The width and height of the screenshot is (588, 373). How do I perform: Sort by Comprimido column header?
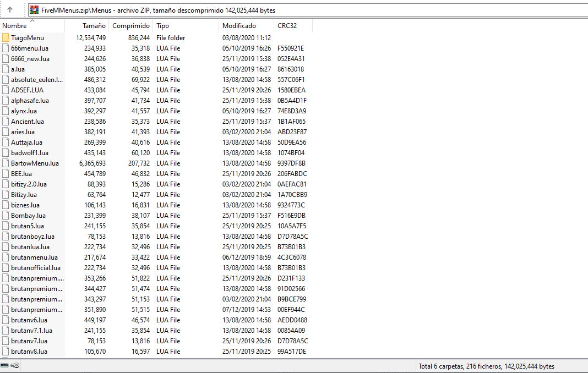pos(131,26)
